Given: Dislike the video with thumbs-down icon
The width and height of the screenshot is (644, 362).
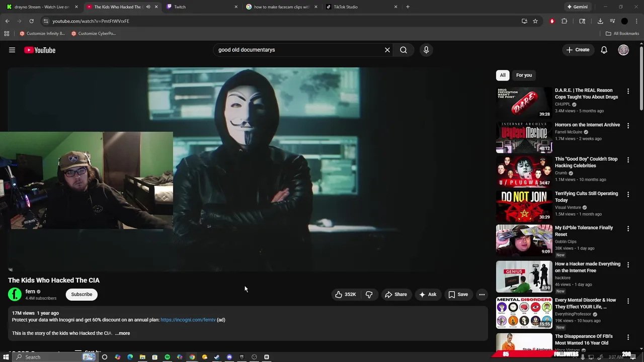Looking at the screenshot, I should (x=369, y=295).
